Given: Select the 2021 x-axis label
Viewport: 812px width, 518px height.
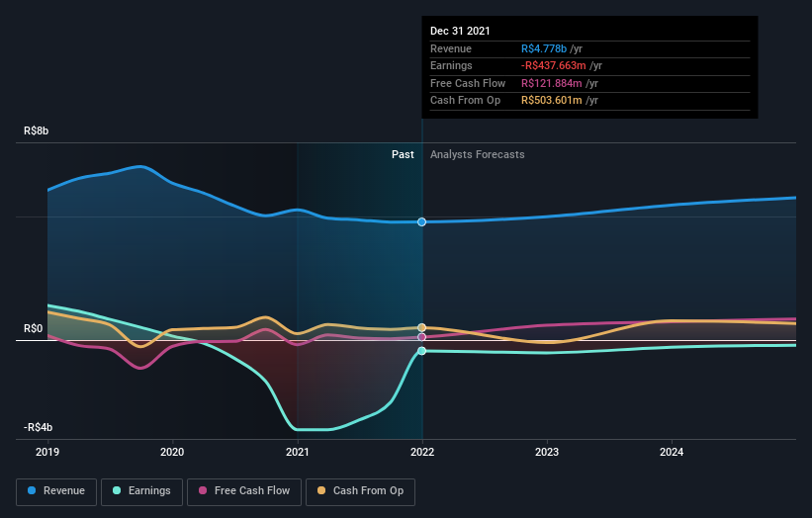Looking at the screenshot, I should (x=298, y=452).
